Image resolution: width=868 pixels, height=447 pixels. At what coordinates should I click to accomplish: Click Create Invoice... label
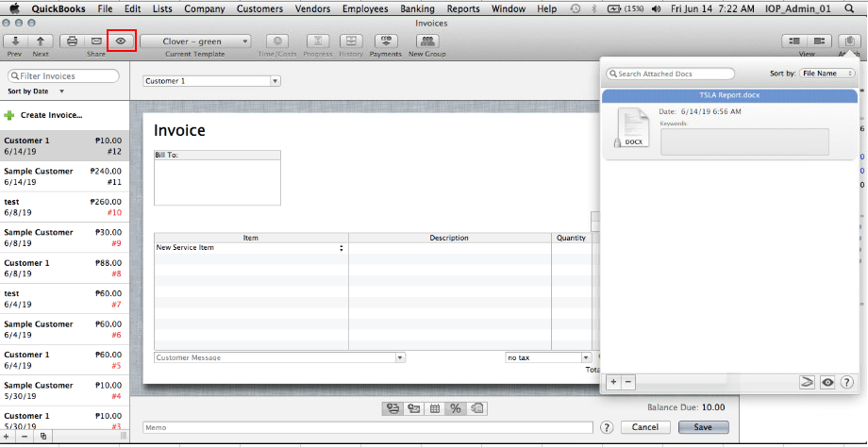coord(52,116)
